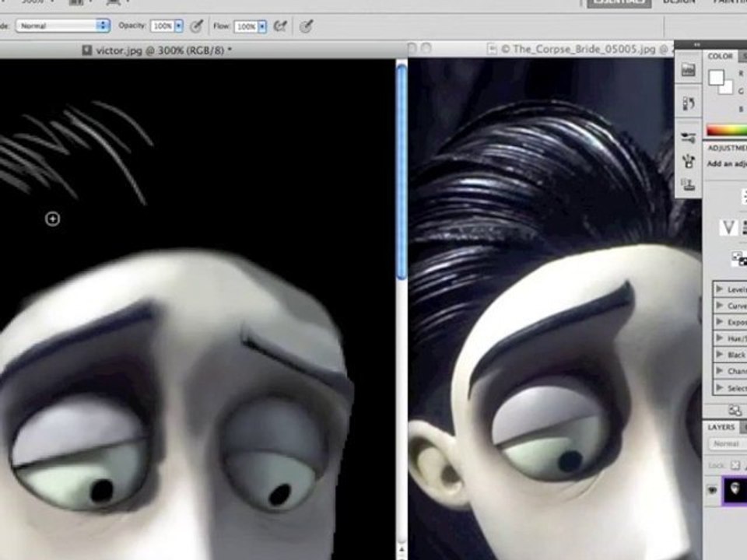The width and height of the screenshot is (747, 560).
Task: Expand the Selective Color presets group
Action: pos(720,387)
